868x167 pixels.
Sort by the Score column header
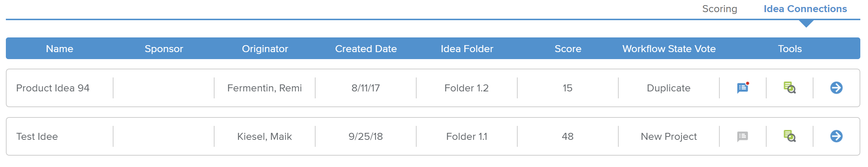coord(567,49)
